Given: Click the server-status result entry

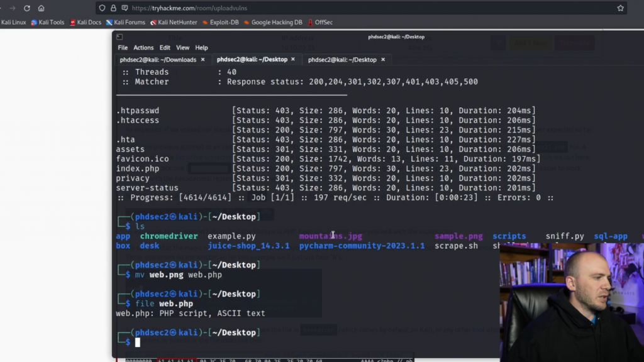Looking at the screenshot, I should point(326,188).
